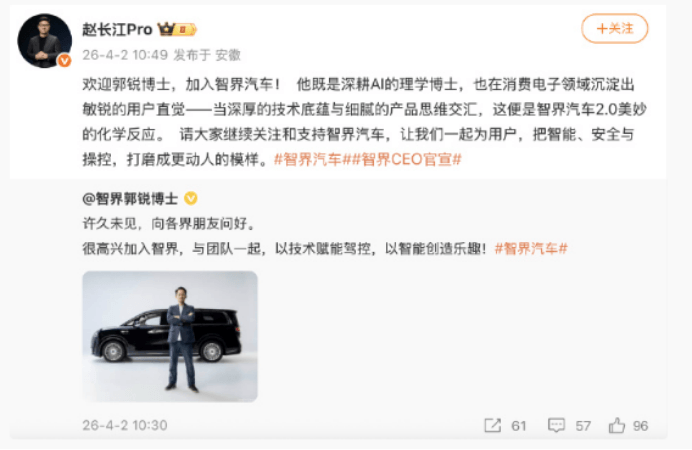The width and height of the screenshot is (692, 450).
Task: Click the repost count 61
Action: [x=519, y=426]
